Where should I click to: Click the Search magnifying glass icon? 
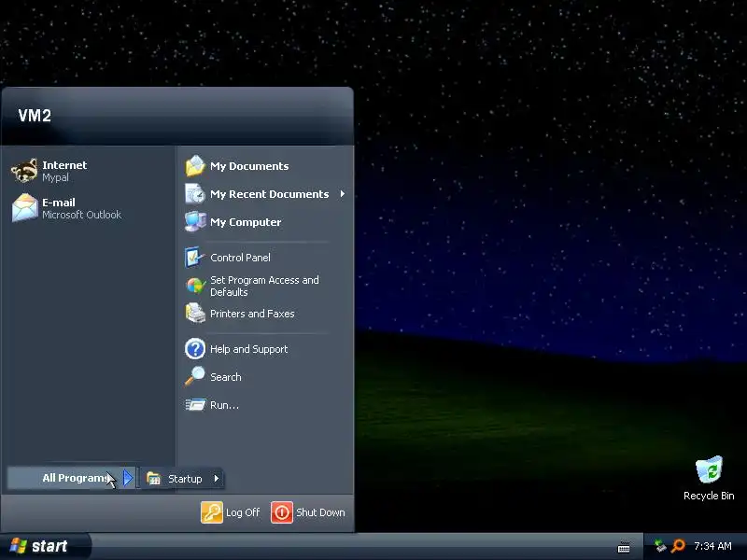[x=195, y=376]
